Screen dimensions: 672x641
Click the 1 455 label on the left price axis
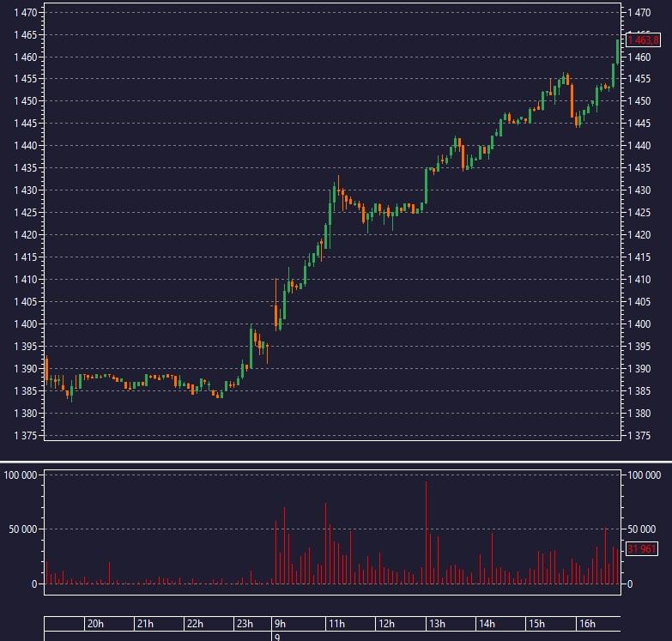click(25, 79)
